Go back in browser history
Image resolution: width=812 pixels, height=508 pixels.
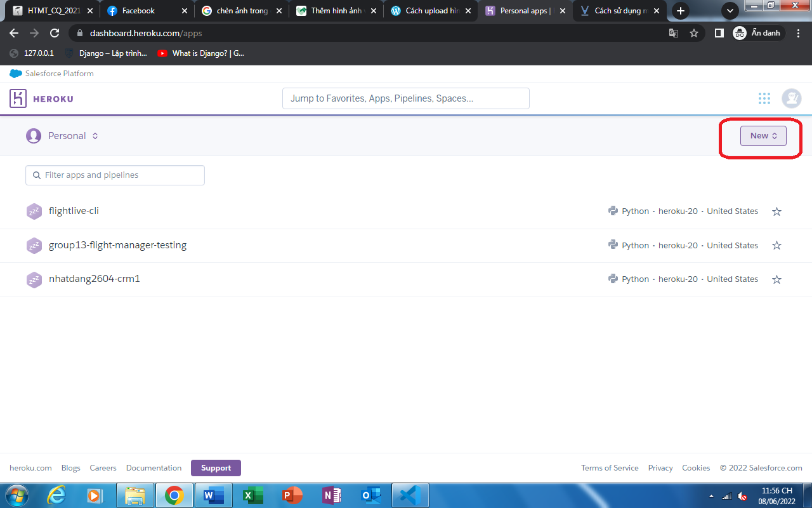click(x=14, y=33)
